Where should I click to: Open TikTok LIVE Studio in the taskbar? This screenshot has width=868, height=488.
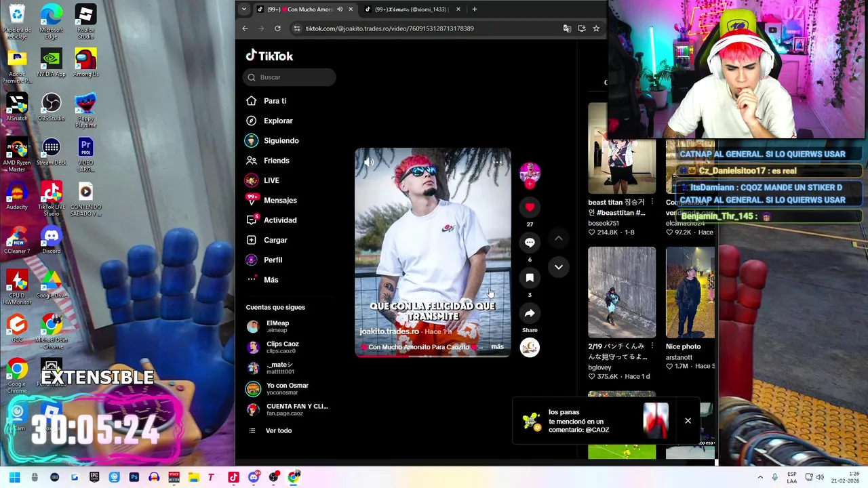click(x=233, y=477)
